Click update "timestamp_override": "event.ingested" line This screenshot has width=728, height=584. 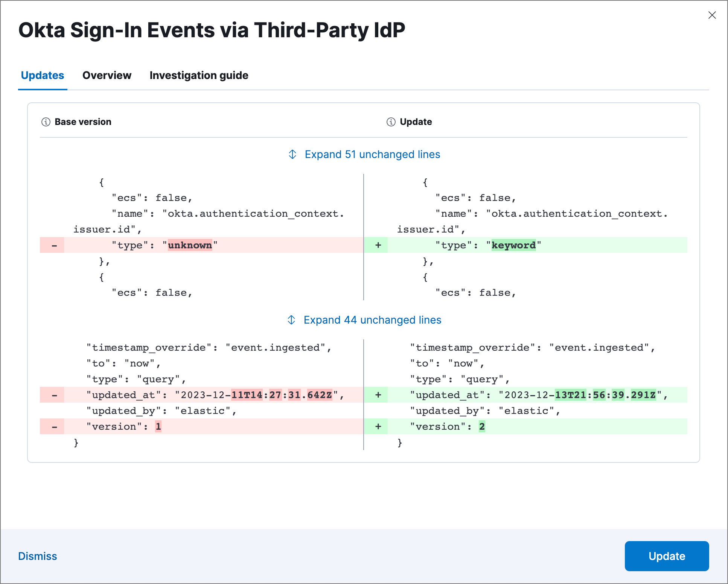tap(533, 347)
